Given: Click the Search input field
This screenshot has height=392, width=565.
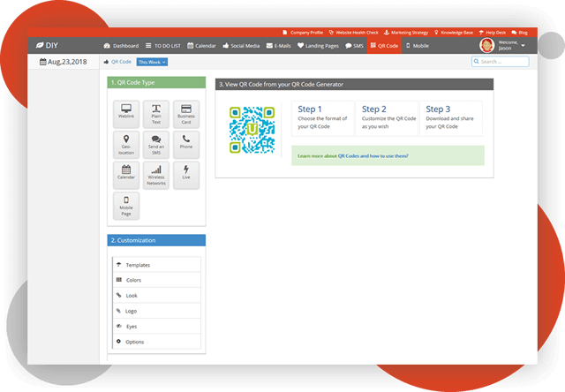Looking at the screenshot, I should 503,62.
